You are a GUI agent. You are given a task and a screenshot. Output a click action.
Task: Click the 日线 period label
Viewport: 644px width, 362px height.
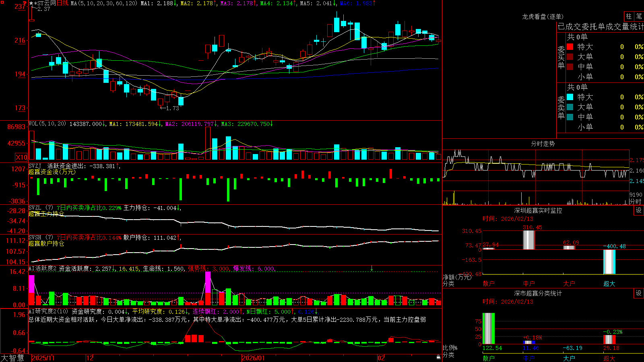(62, 3)
